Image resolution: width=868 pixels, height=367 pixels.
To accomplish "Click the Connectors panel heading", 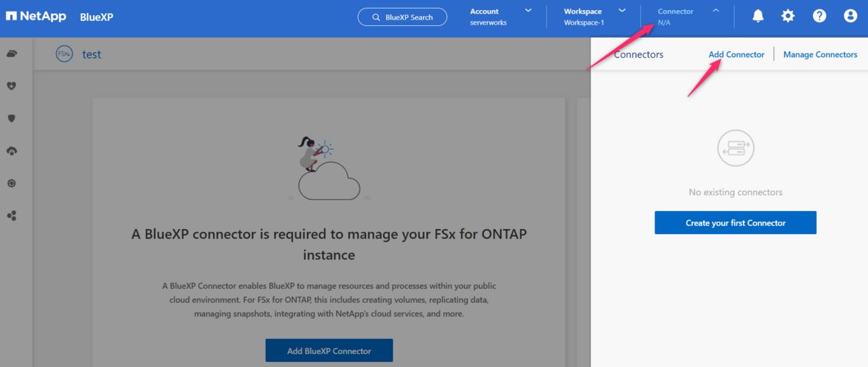I will (x=639, y=54).
